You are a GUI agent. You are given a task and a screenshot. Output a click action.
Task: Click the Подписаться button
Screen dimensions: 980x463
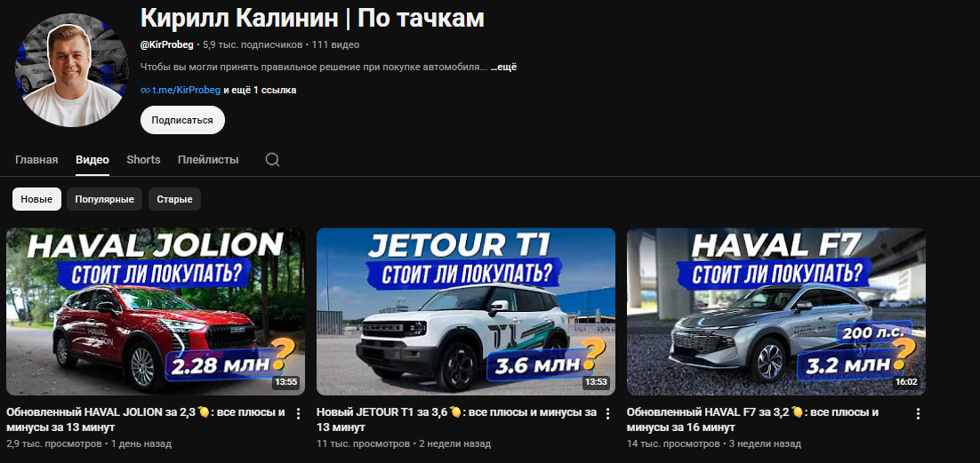coord(182,120)
